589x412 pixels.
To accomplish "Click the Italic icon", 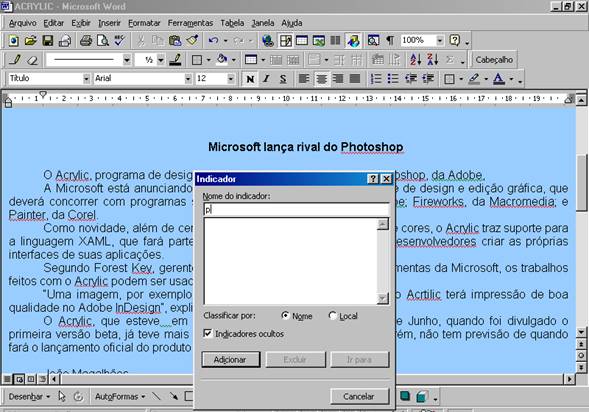I will pyautogui.click(x=266, y=79).
